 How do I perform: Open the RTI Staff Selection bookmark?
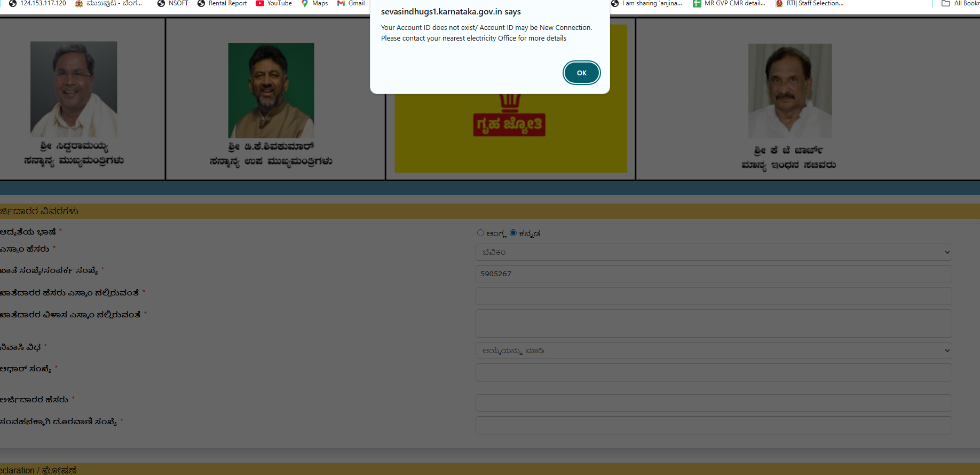tap(809, 3)
